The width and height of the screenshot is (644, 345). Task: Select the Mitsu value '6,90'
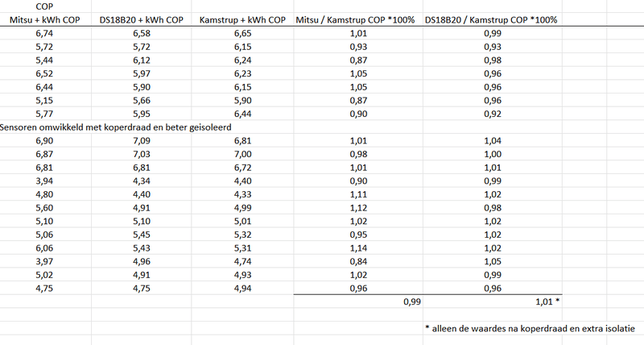(44, 140)
